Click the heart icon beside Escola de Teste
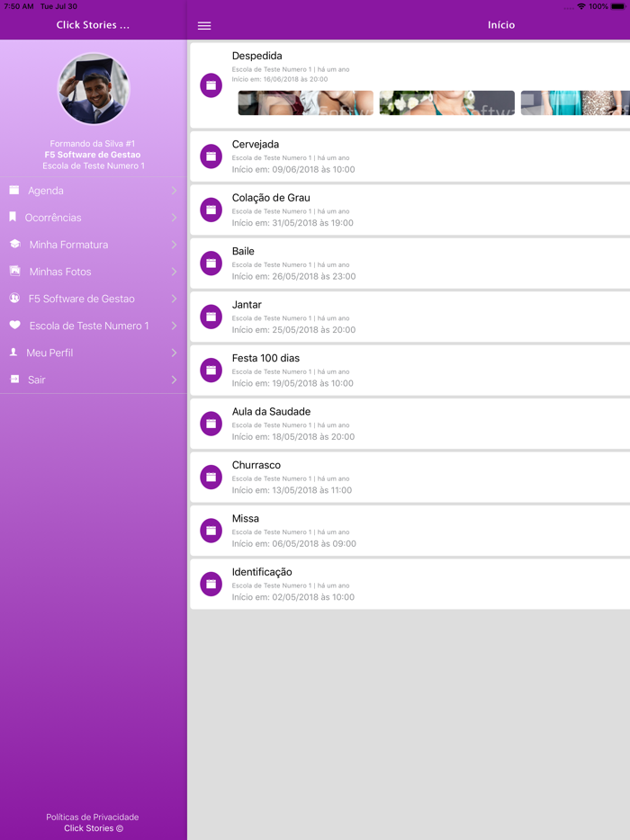 click(15, 325)
